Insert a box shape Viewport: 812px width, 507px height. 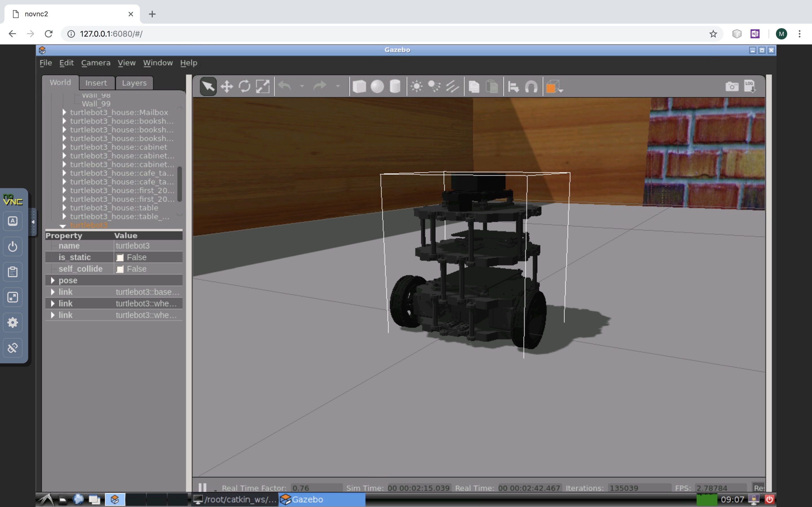pos(359,86)
